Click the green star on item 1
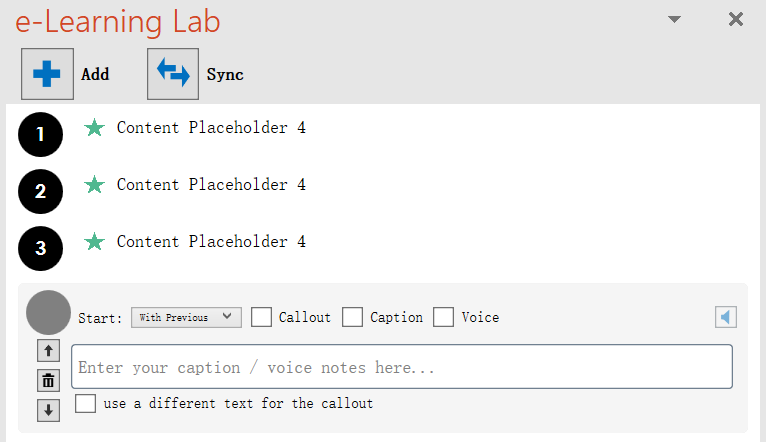 coord(94,128)
